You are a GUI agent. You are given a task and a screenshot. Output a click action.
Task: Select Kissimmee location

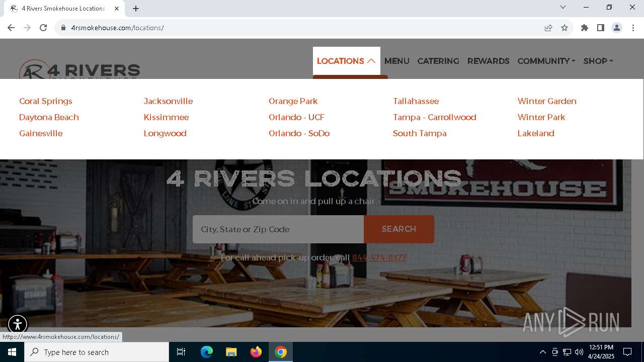click(166, 117)
